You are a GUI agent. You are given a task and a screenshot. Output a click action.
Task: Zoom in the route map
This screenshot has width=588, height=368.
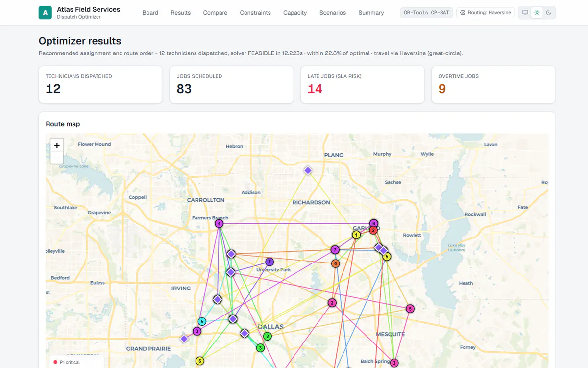point(57,145)
